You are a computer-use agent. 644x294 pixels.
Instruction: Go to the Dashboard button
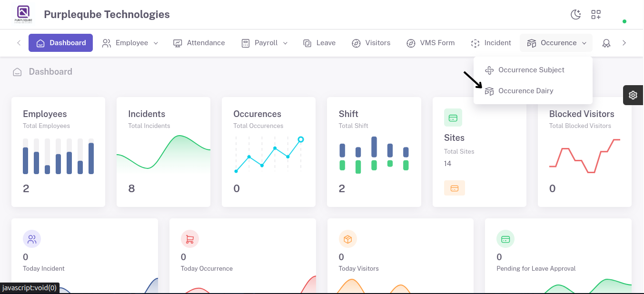(x=60, y=43)
